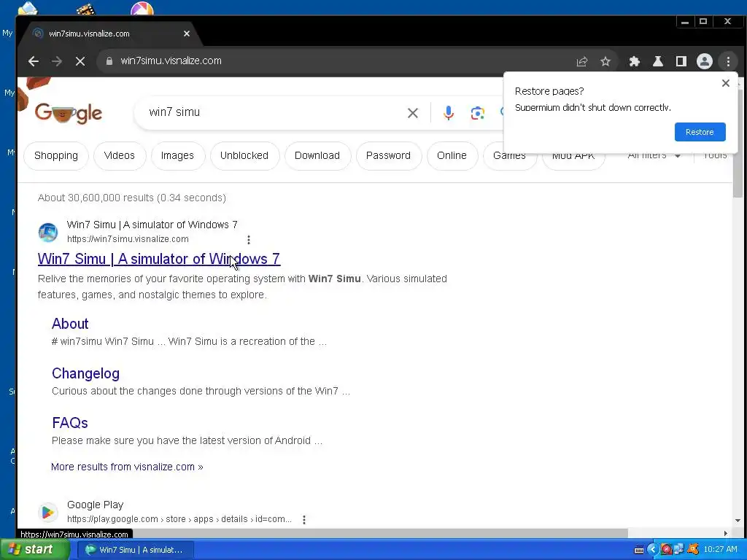Select the Win7 Simu taskbar button
The height and width of the screenshot is (560, 747).
pyautogui.click(x=135, y=550)
